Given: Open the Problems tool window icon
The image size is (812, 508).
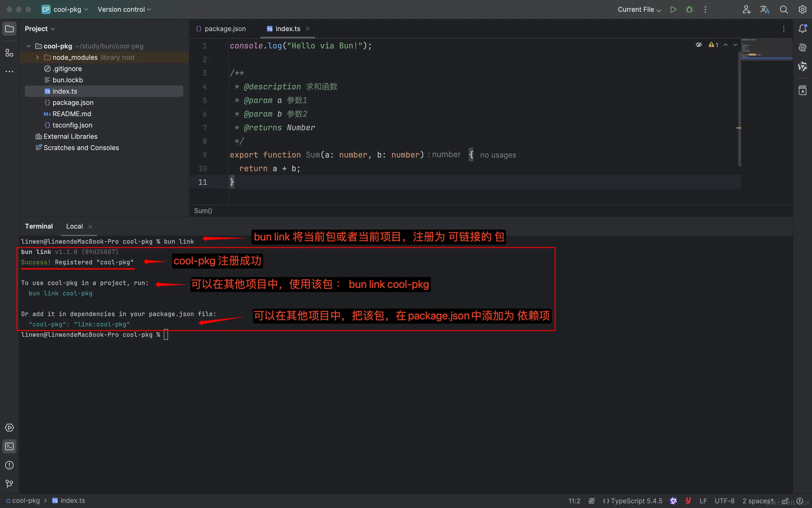Looking at the screenshot, I should [x=9, y=465].
